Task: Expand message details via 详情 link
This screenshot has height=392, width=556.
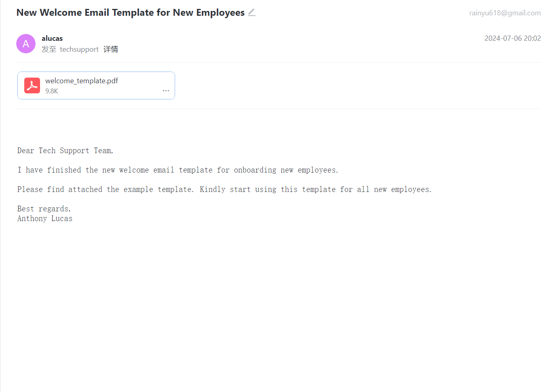Action: tap(110, 49)
